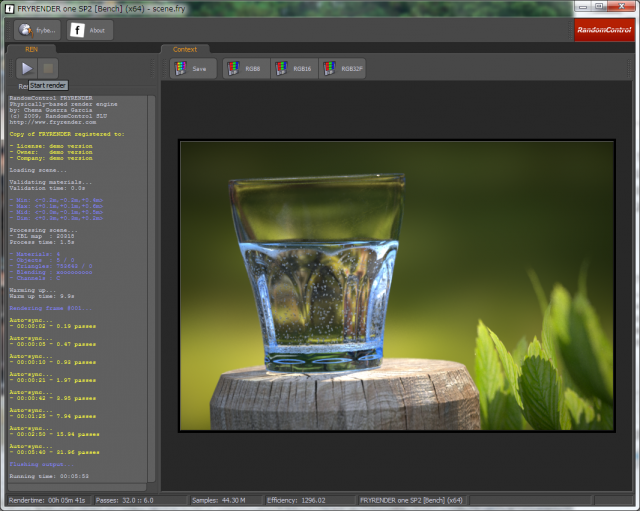Click the 'Flushing output...' log line
The height and width of the screenshot is (511, 641).
42,464
